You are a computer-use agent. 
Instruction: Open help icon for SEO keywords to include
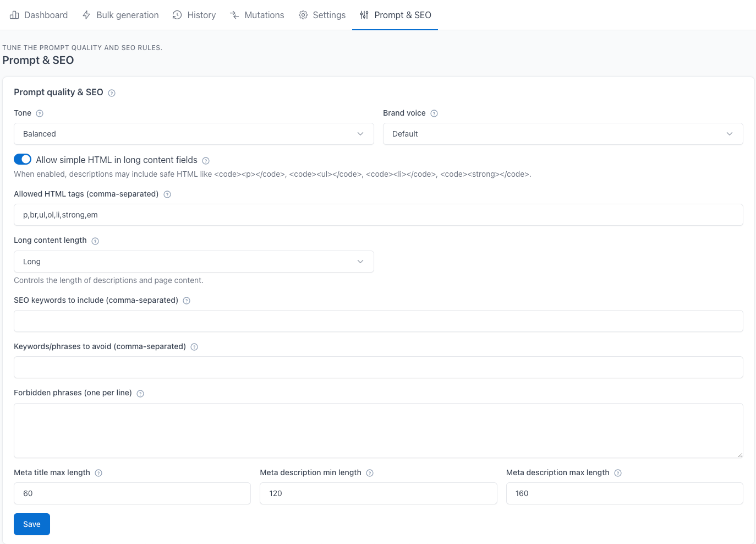(x=187, y=301)
